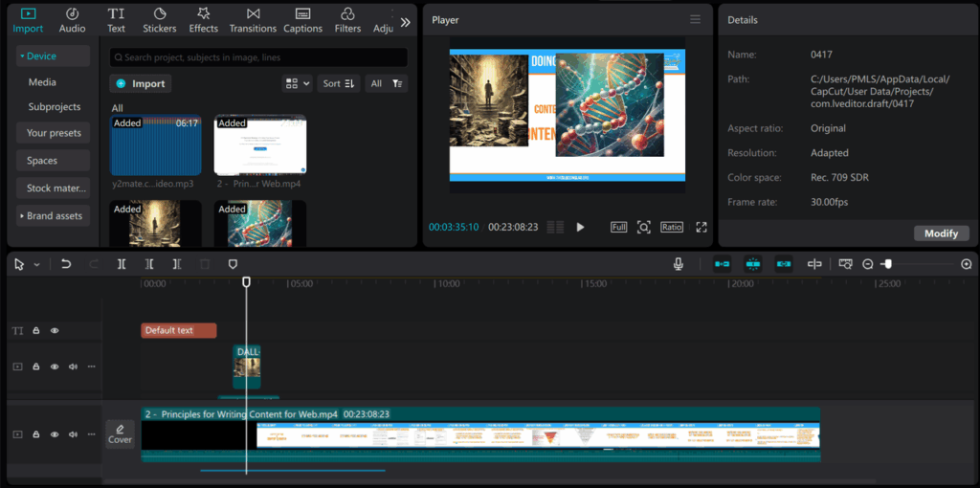Expand the hidden tabs double-chevron arrow
980x488 pixels.
coord(406,21)
